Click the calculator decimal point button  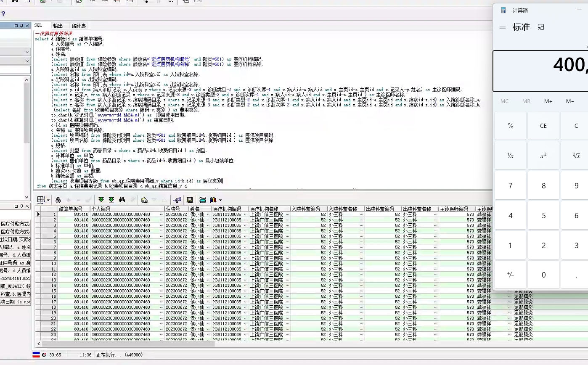click(x=576, y=275)
